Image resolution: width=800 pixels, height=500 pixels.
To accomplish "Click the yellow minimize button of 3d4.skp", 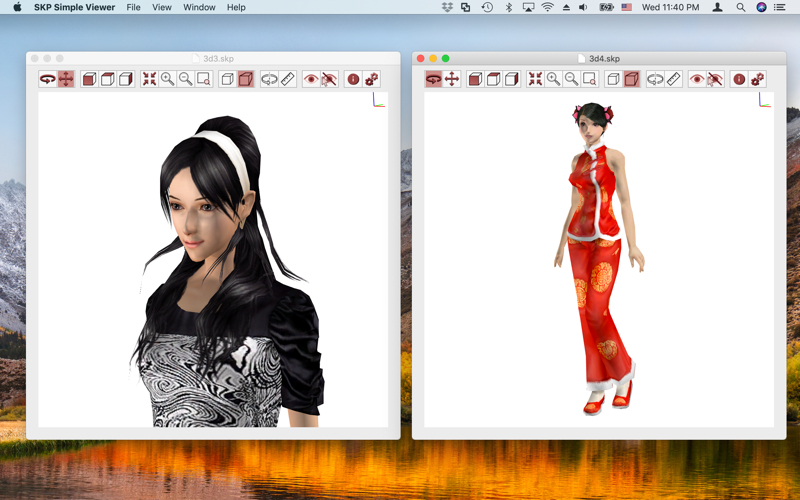I will [433, 59].
